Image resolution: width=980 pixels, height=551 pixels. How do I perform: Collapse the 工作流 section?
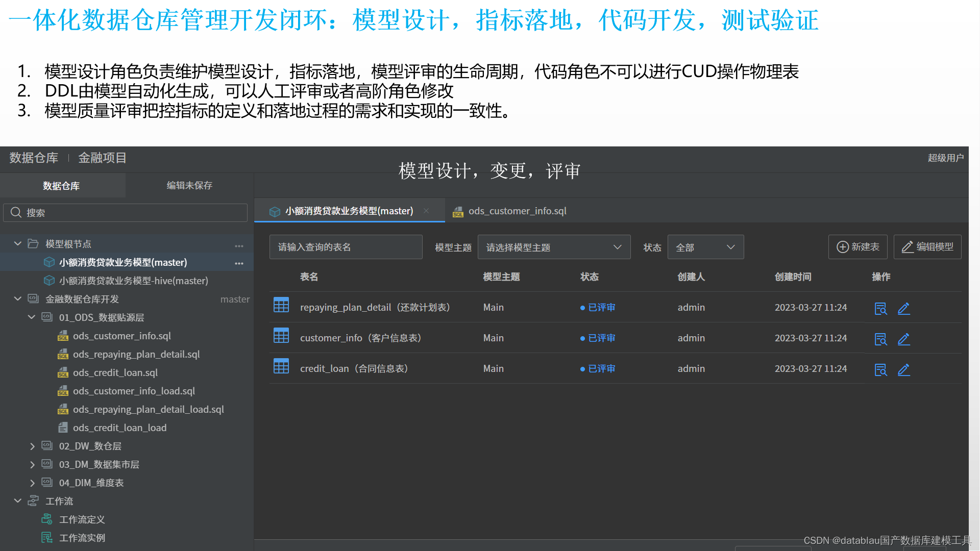[x=17, y=500]
